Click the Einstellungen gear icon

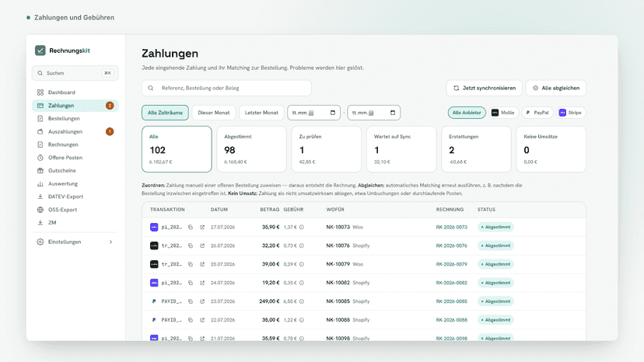40,242
